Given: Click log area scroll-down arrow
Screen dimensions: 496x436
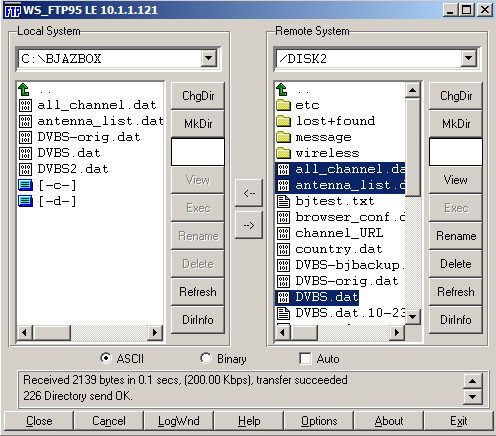Looking at the screenshot, I should click(472, 397).
